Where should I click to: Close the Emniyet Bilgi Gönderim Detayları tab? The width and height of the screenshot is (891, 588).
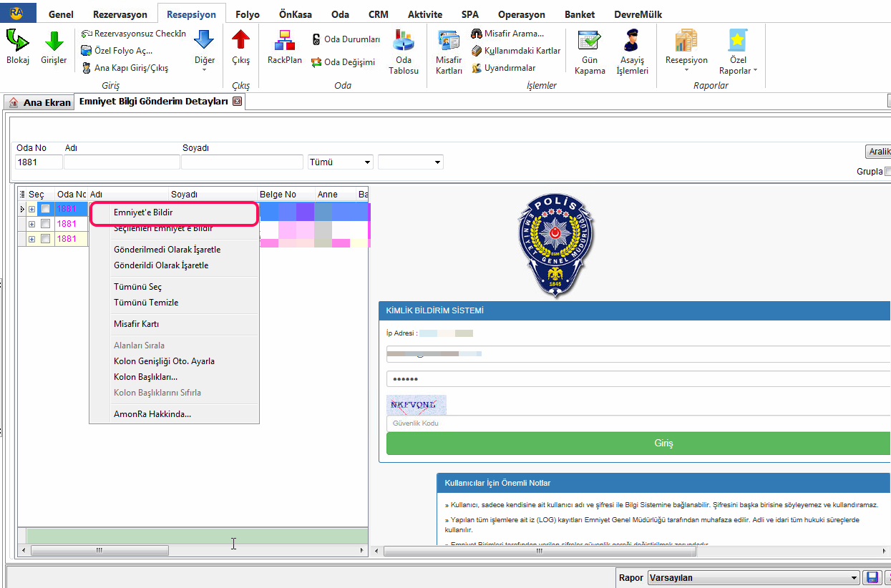[x=238, y=102]
